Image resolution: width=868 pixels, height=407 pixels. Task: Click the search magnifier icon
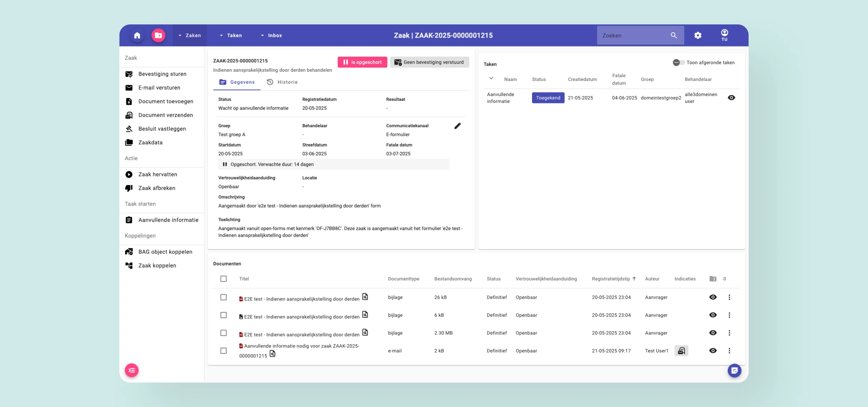click(x=674, y=35)
